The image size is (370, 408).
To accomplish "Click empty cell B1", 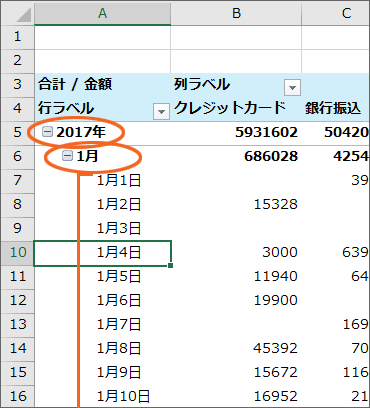I will (236, 37).
